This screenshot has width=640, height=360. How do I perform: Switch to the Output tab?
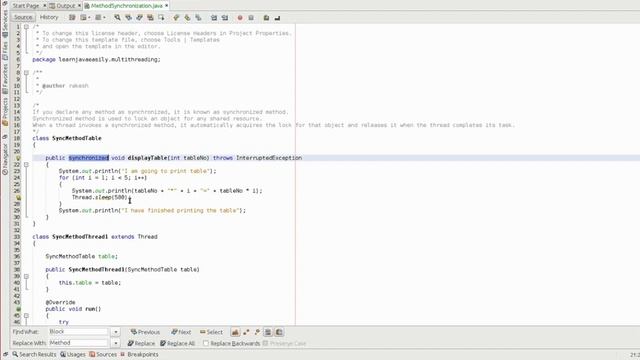coord(65,6)
